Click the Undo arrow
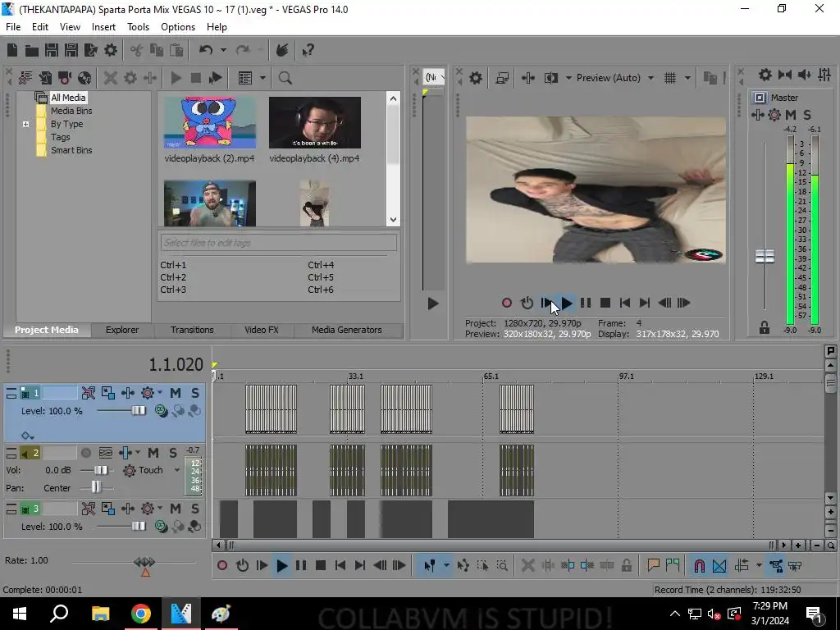 coord(206,50)
